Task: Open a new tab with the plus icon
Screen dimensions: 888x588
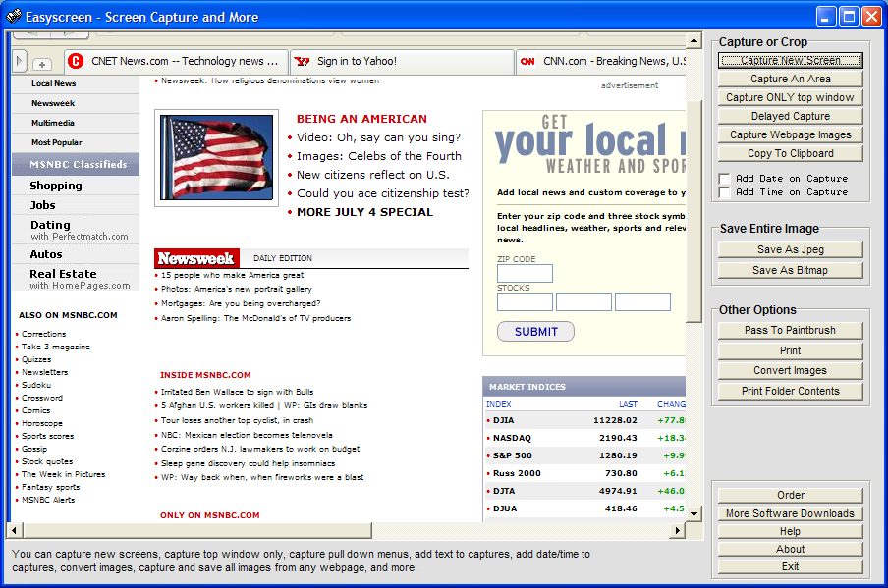Action: (40, 62)
